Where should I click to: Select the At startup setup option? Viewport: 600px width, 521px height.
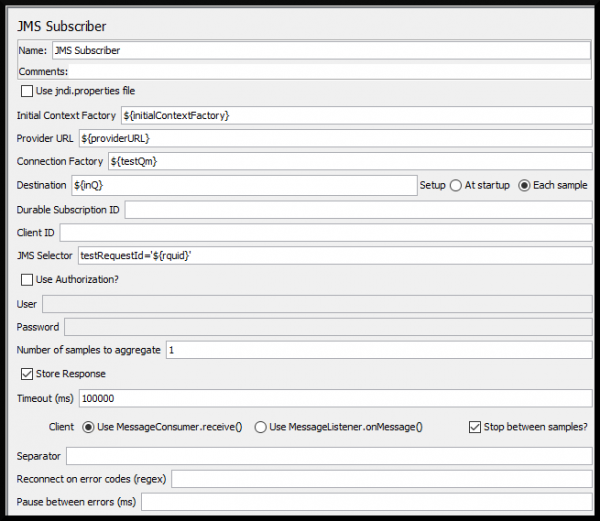pos(456,185)
